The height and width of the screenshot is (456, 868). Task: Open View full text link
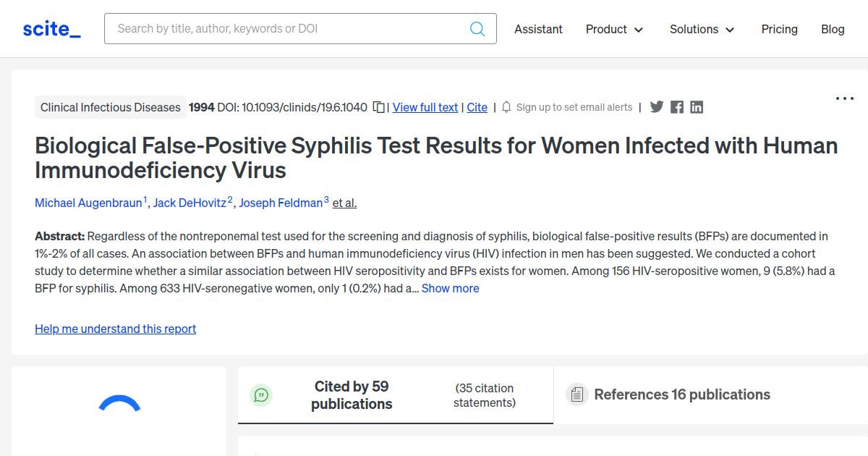pyautogui.click(x=425, y=107)
